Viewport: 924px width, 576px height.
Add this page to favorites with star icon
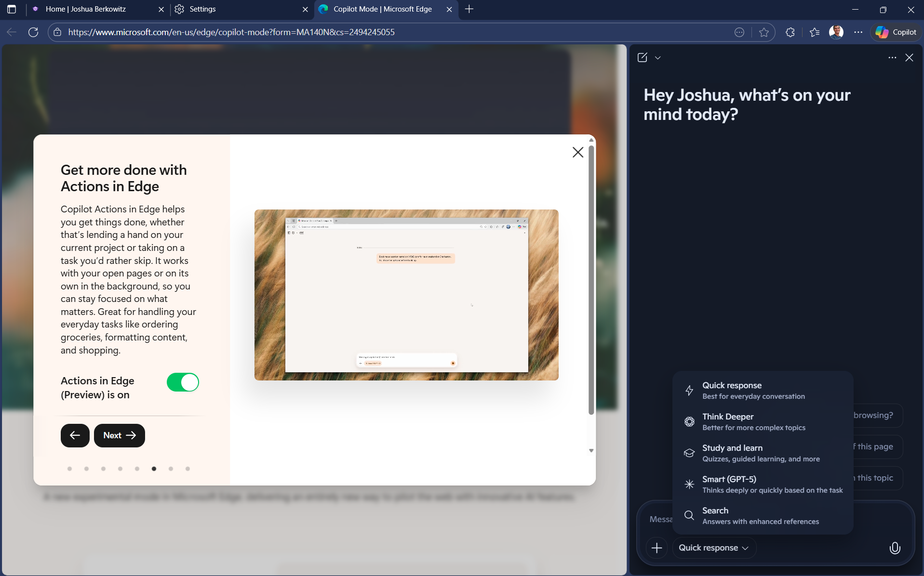764,32
